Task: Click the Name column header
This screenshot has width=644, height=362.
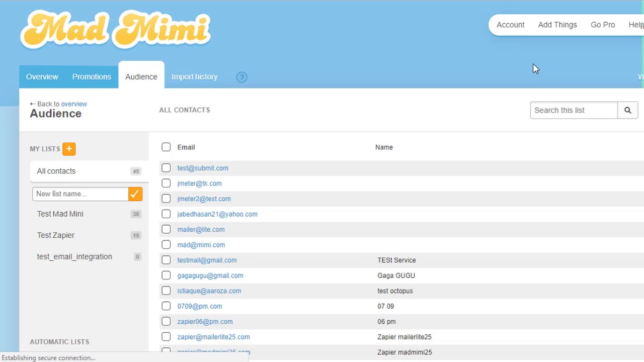Action: click(384, 147)
